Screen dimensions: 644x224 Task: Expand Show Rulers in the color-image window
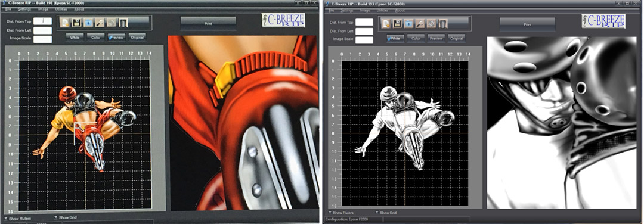pyautogui.click(x=18, y=218)
